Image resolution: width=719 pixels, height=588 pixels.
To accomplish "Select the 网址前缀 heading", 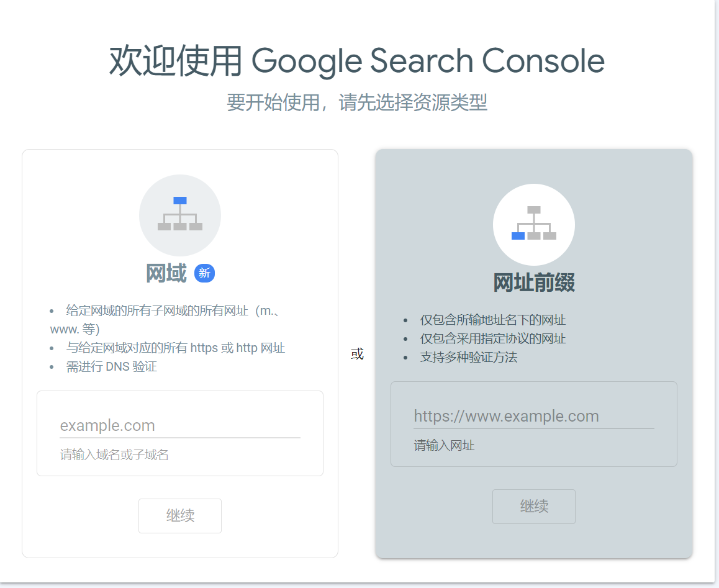I will click(534, 283).
